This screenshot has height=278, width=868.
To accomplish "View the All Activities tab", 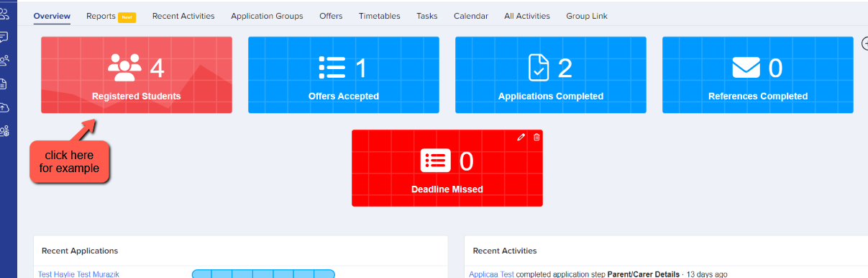I will tap(527, 16).
